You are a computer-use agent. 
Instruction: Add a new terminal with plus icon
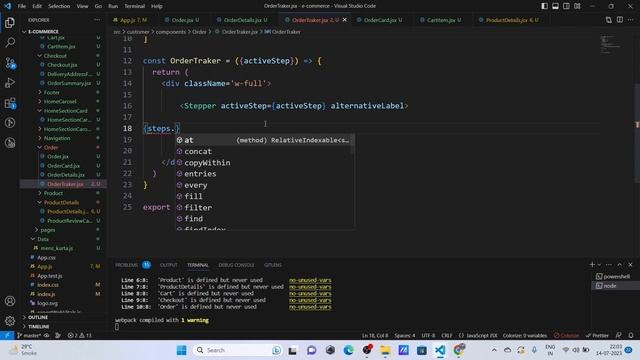point(592,265)
